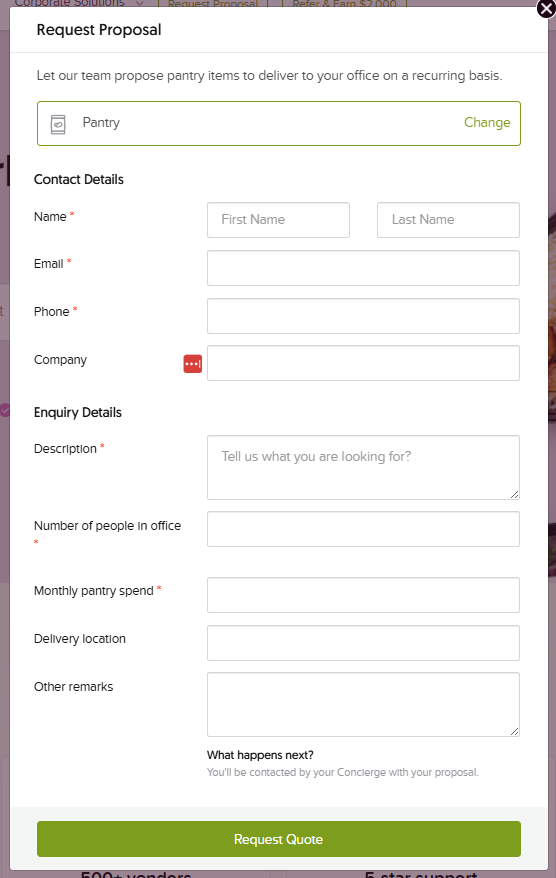Open Refer & Earn $2,000 nav item
This screenshot has width=556, height=878.
point(344,4)
